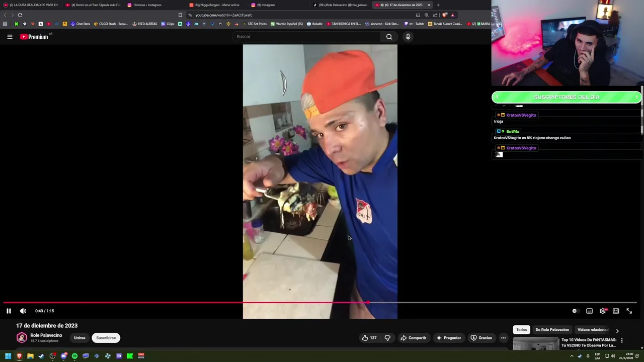Select the De Role Palavecino chip

point(552,330)
